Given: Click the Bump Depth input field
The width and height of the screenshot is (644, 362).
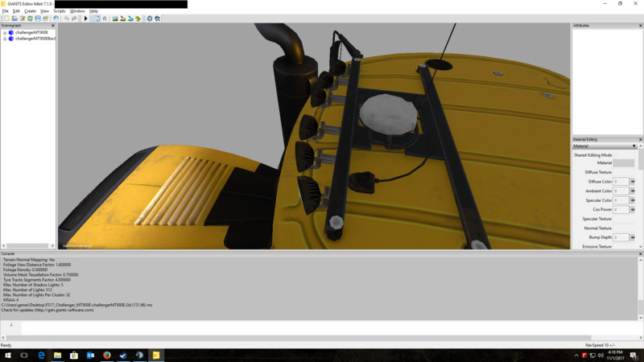Looking at the screenshot, I should 621,237.
